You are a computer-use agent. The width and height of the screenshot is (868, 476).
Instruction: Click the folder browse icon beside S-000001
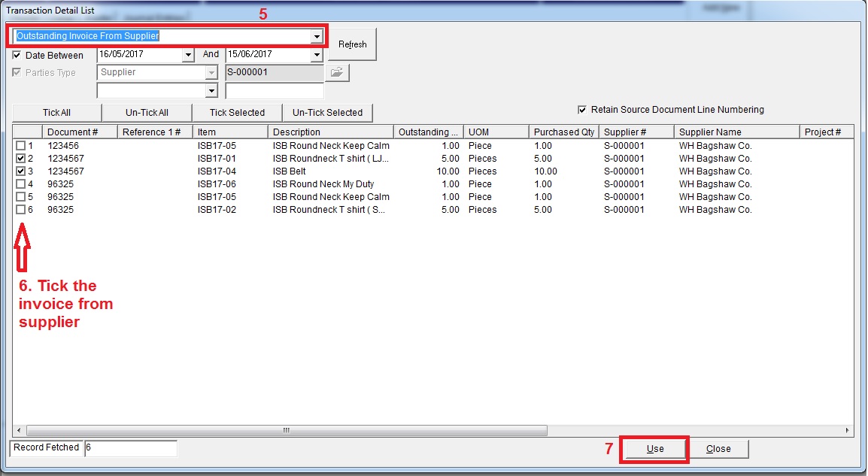click(337, 73)
